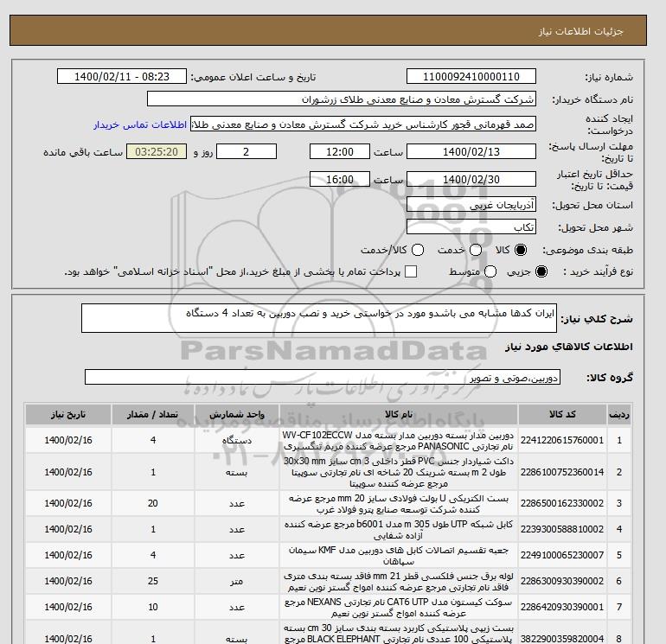
Task: Click the تعداد / مقدار column header
Action: pos(153,414)
